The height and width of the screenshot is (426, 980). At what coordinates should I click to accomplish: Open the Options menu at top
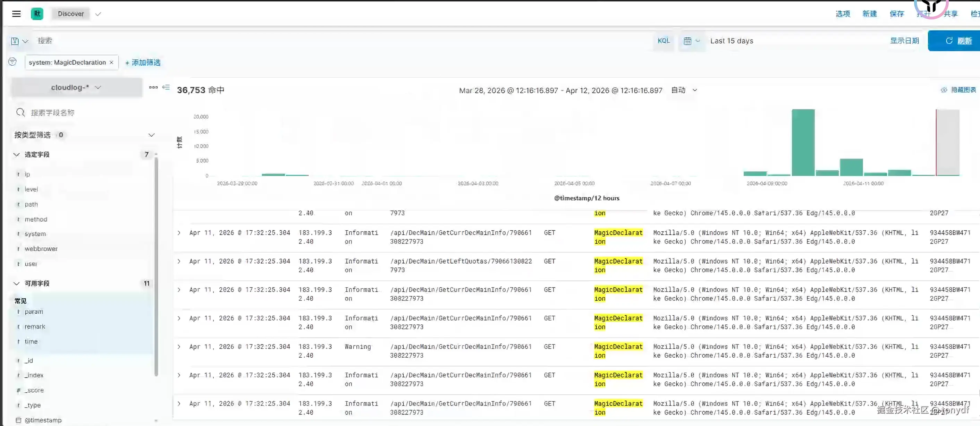pos(842,14)
